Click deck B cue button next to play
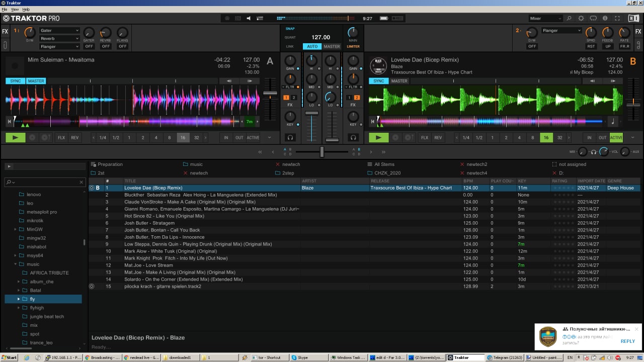Viewport: 644px width, 362px height. 395,137
